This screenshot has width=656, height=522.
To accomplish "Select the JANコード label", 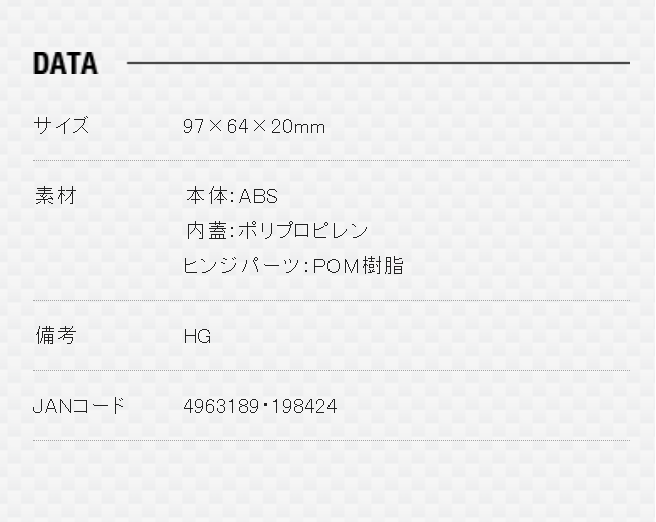I will 79,406.
